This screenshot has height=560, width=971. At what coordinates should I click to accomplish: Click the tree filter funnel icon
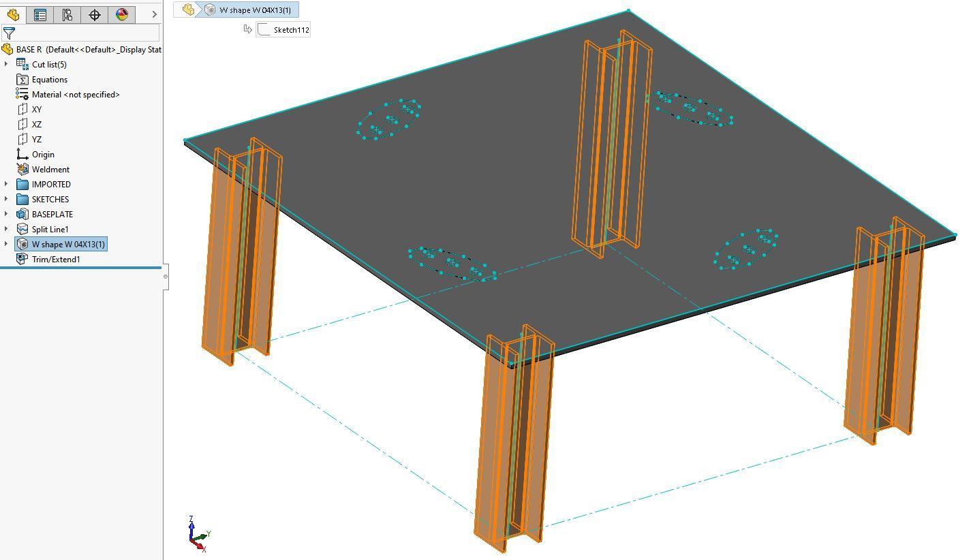(9, 32)
